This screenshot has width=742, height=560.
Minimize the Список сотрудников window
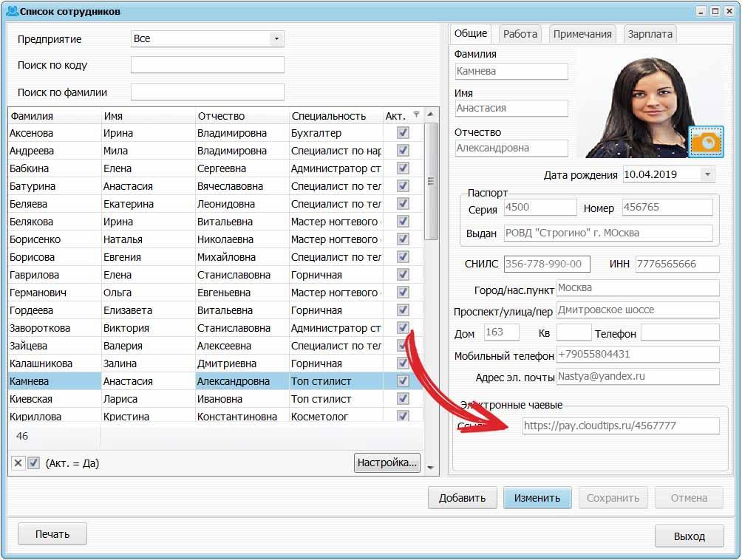pyautogui.click(x=702, y=11)
